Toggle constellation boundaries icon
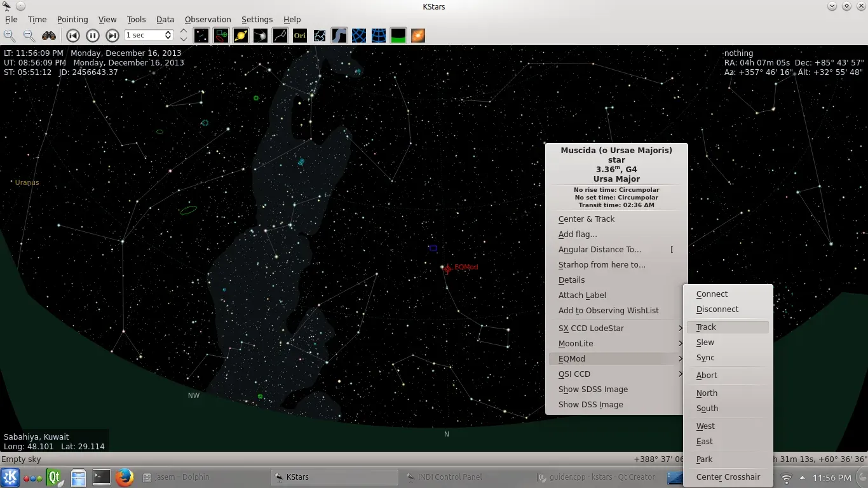Screen dimensions: 868x488 (x=320, y=36)
